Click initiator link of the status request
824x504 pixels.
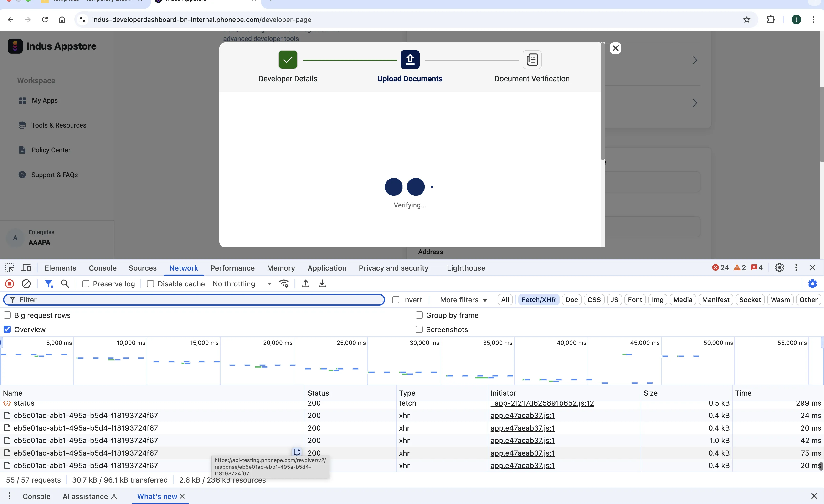pyautogui.click(x=542, y=403)
